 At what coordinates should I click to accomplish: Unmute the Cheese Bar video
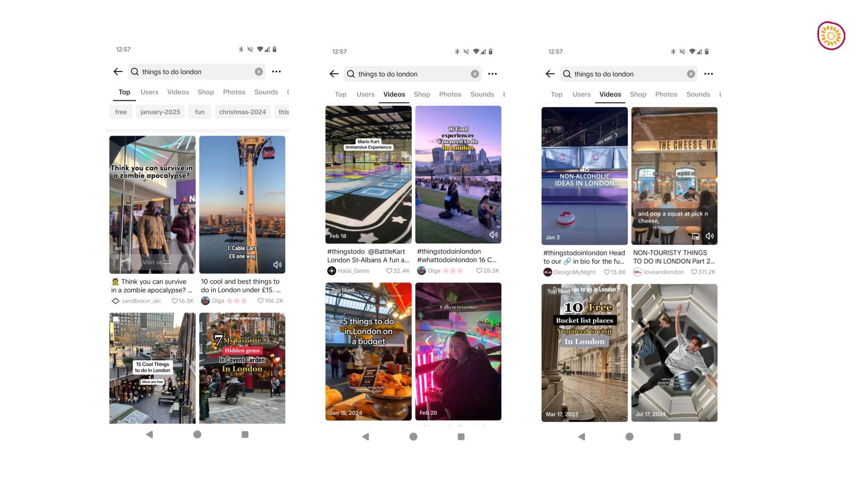(710, 236)
